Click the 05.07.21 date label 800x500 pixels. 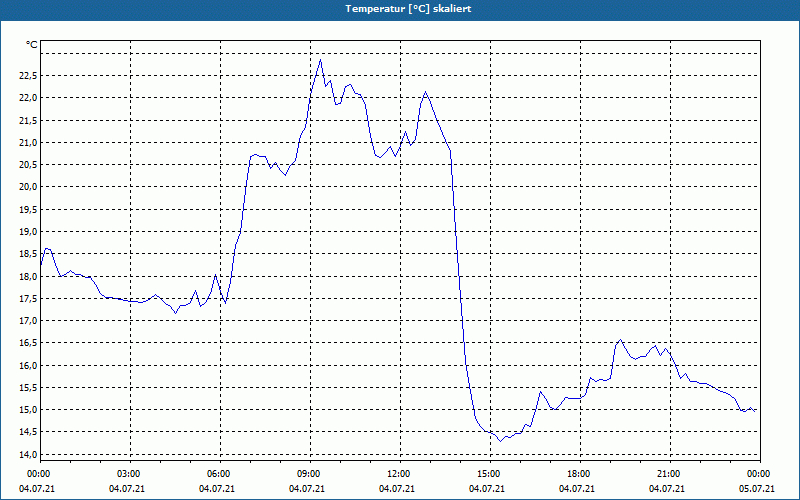pyautogui.click(x=757, y=489)
